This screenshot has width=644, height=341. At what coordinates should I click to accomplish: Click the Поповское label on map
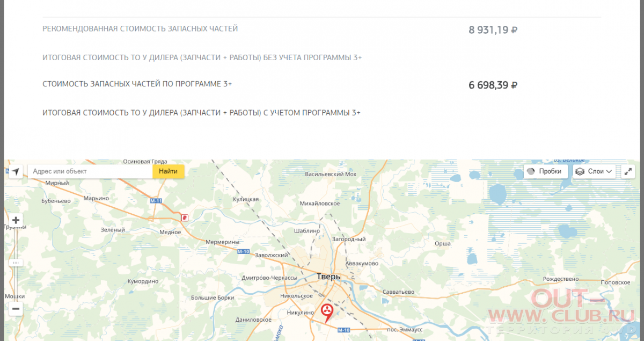tap(615, 282)
